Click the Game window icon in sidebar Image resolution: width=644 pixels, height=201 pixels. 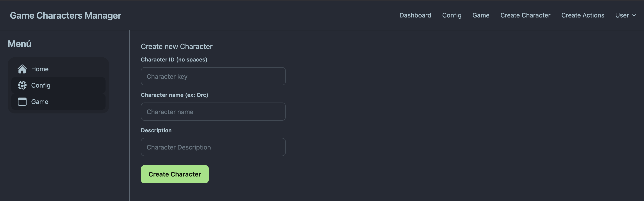pos(22,102)
